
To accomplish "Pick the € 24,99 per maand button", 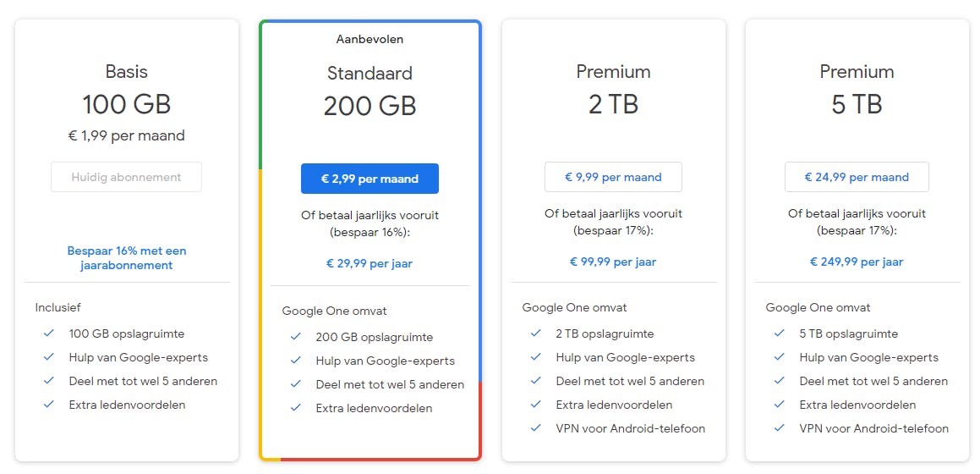I will click(x=857, y=177).
